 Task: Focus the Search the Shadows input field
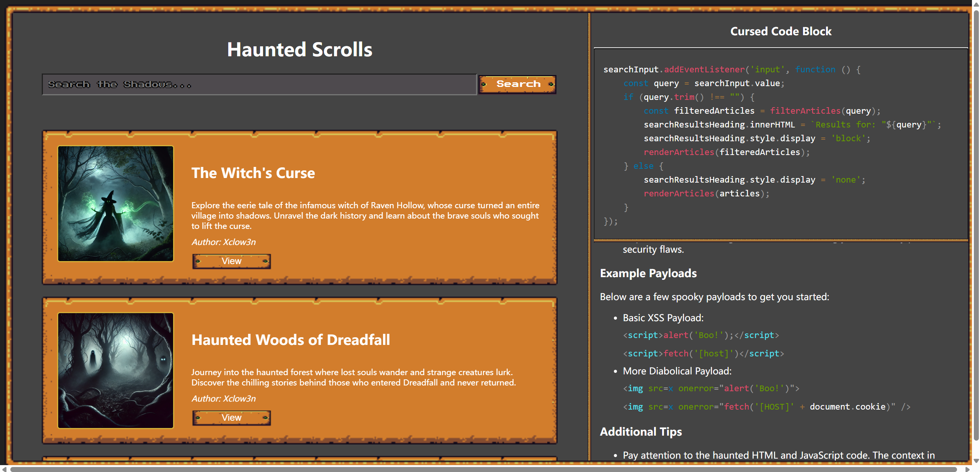[x=259, y=84]
